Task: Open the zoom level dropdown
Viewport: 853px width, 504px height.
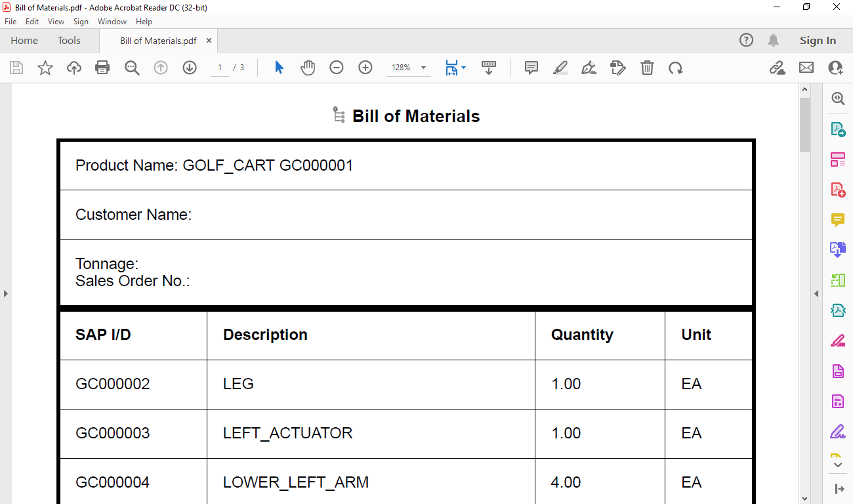Action: 423,68
